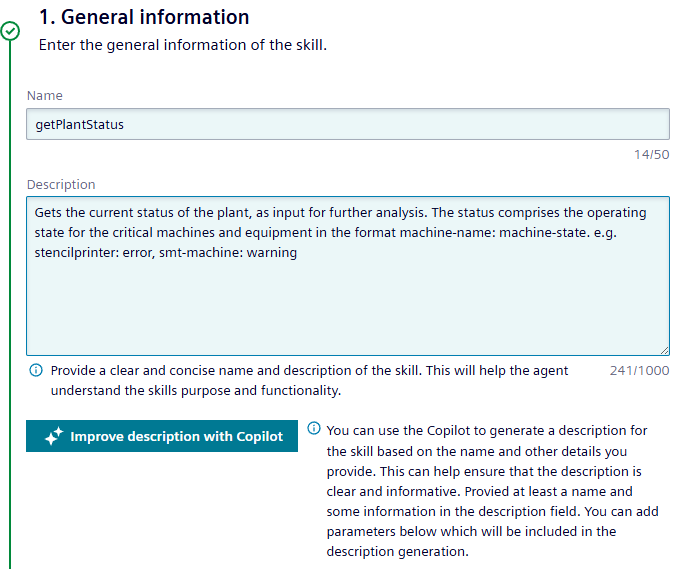Click the 241/1000 character counter
This screenshot has width=690, height=569.
(639, 370)
